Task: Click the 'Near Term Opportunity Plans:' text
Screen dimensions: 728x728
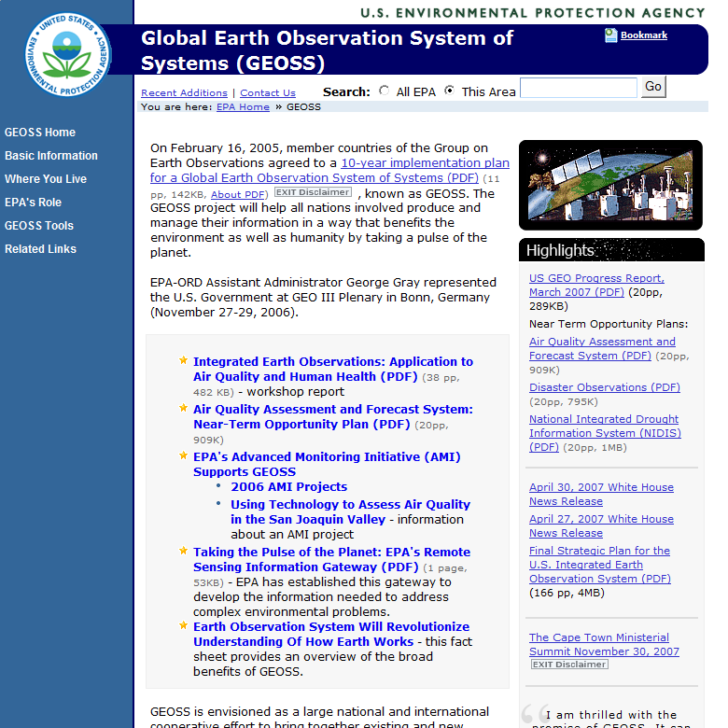Action: click(609, 324)
